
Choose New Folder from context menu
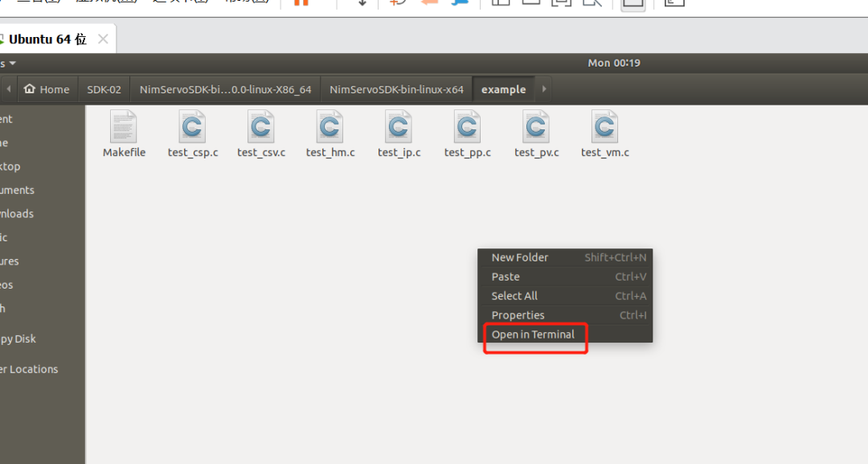pyautogui.click(x=565, y=257)
